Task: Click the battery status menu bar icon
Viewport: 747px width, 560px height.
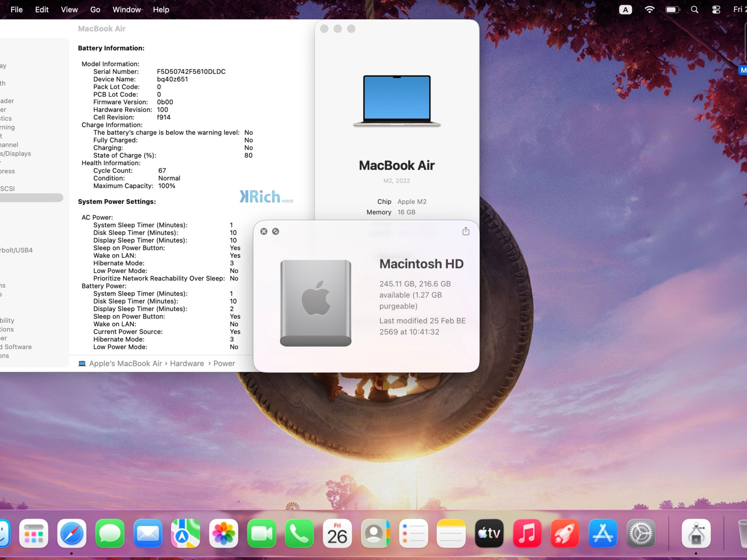Action: 673,9
